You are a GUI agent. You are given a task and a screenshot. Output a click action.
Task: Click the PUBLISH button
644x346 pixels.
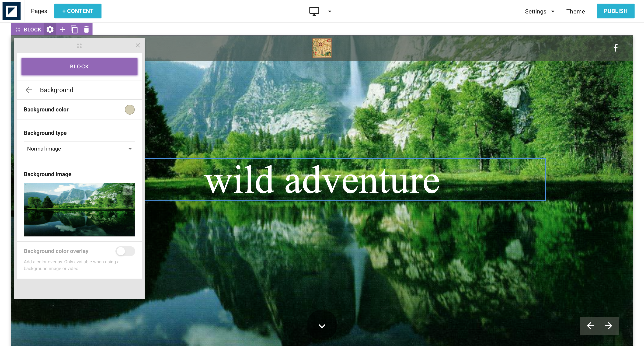coord(615,11)
